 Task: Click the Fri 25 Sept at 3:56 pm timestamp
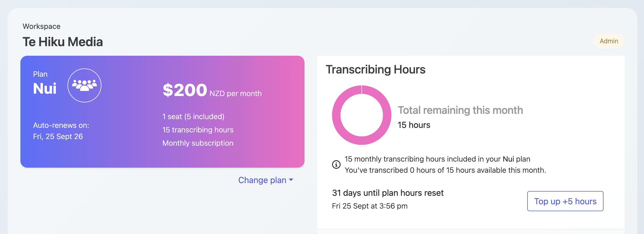(370, 206)
